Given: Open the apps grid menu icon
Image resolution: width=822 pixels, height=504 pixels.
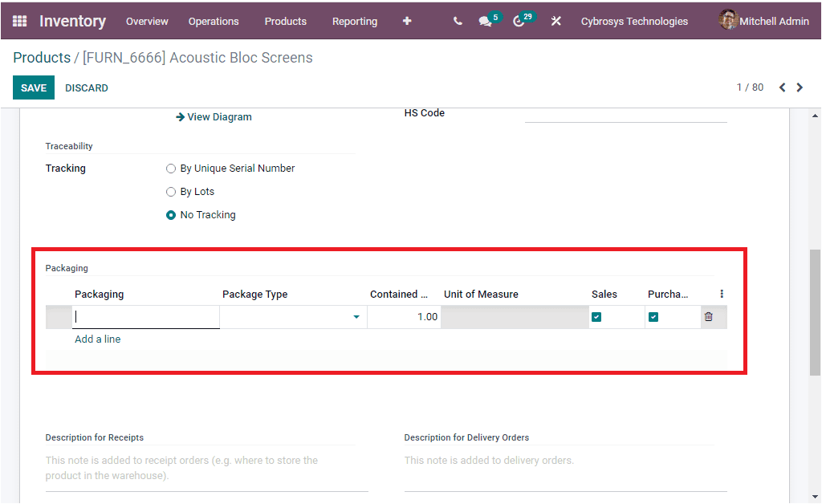Looking at the screenshot, I should pos(18,21).
